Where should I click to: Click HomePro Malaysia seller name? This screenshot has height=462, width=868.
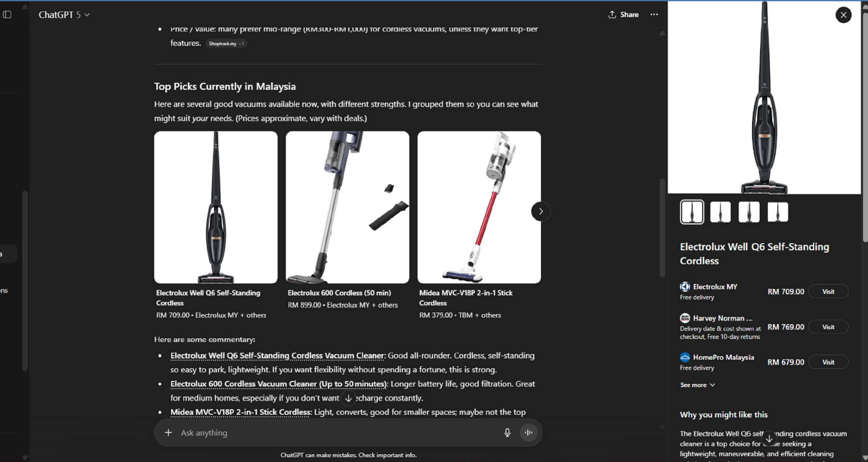723,357
